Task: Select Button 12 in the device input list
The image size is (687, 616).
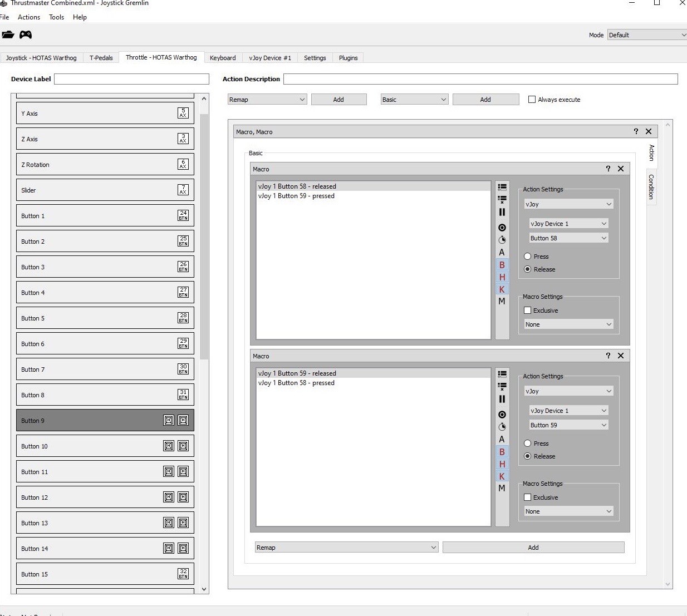Action: click(105, 497)
